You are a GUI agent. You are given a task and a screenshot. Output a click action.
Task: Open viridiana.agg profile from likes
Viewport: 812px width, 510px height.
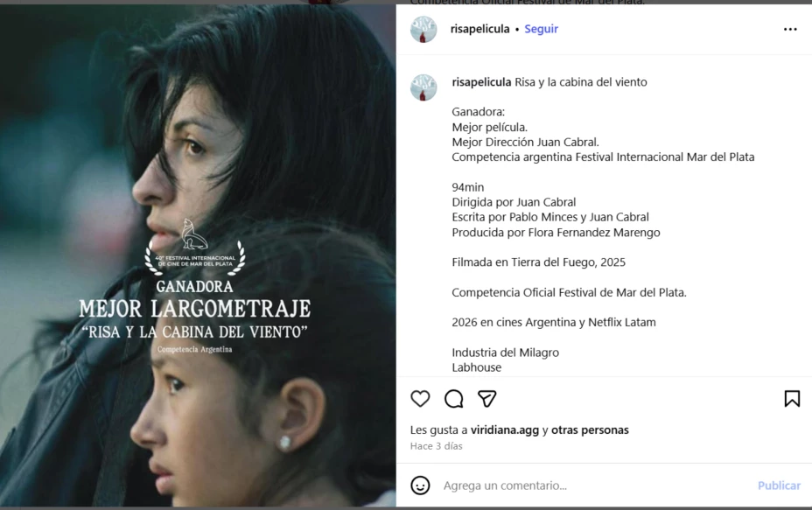[505, 430]
